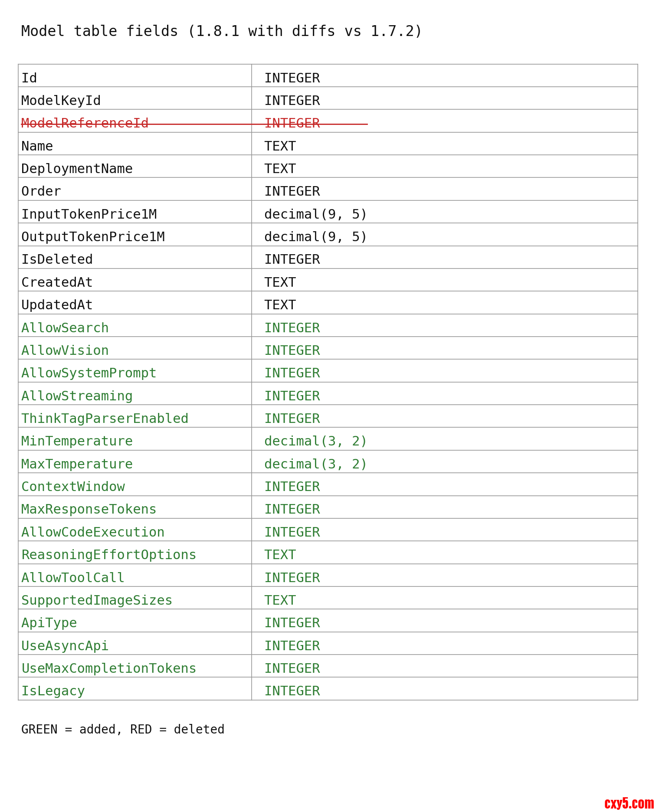Click the InputTokenPrice1M field cell

pyautogui.click(x=89, y=214)
